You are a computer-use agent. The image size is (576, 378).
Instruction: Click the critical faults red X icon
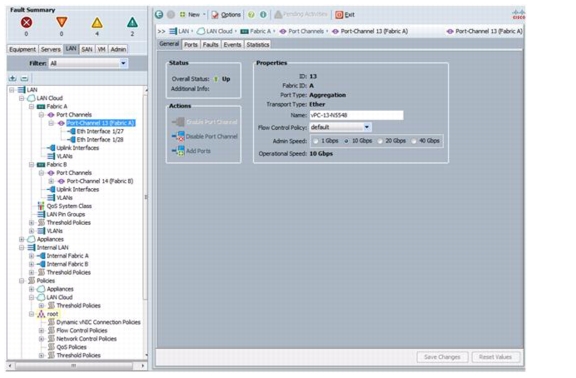[x=26, y=23]
